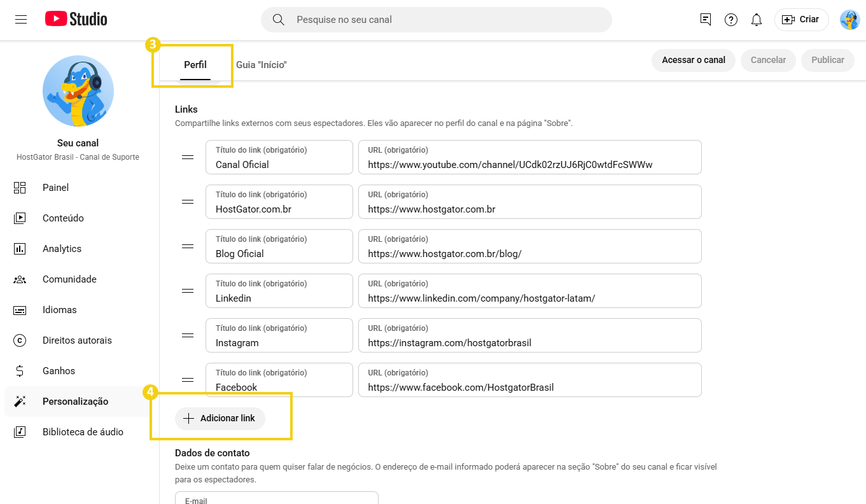The image size is (866, 504).
Task: Open the help menu
Action: point(730,19)
